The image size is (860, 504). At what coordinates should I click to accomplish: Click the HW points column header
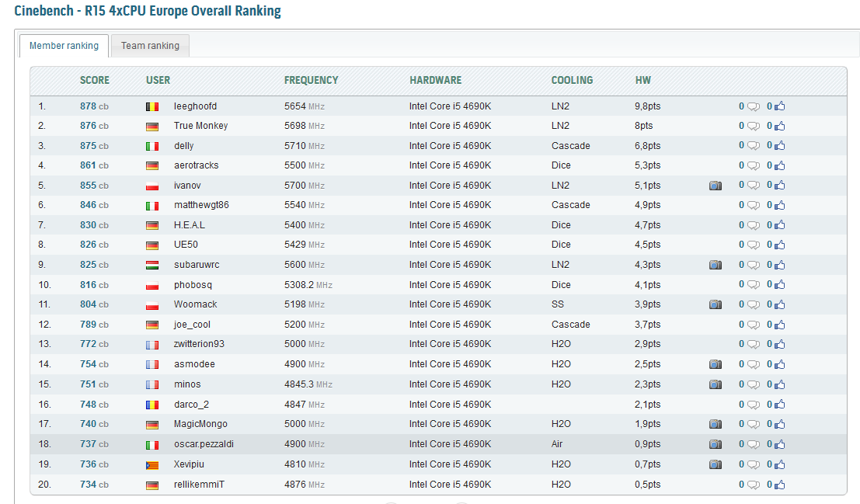pos(642,80)
